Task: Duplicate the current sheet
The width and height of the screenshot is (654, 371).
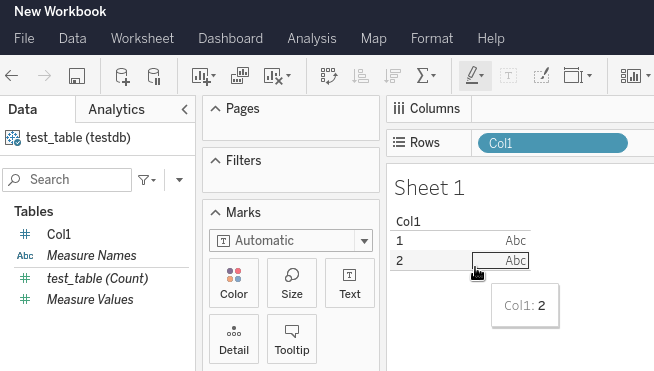Action: tap(240, 76)
